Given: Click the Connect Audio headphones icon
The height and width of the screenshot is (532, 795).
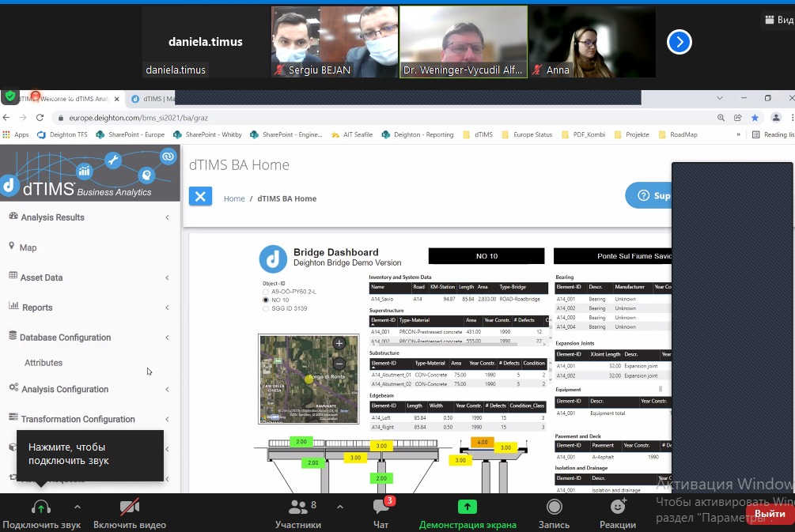Looking at the screenshot, I should pos(41,507).
